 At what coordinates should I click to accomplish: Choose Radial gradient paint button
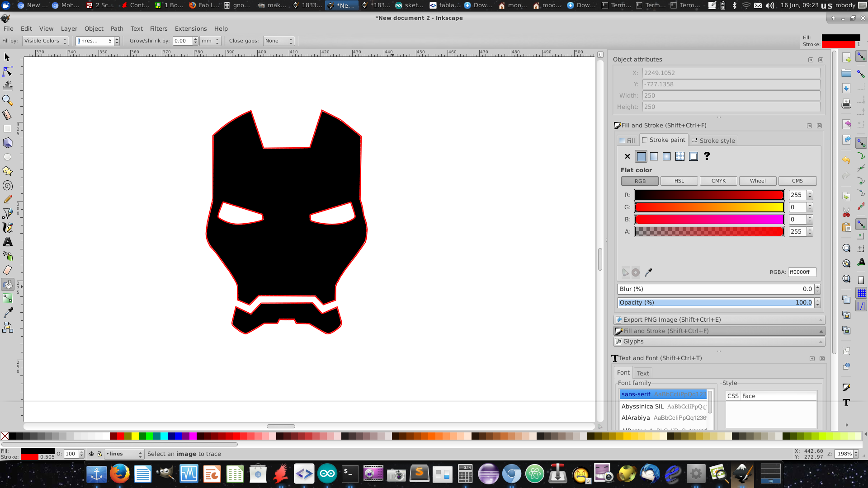click(666, 156)
